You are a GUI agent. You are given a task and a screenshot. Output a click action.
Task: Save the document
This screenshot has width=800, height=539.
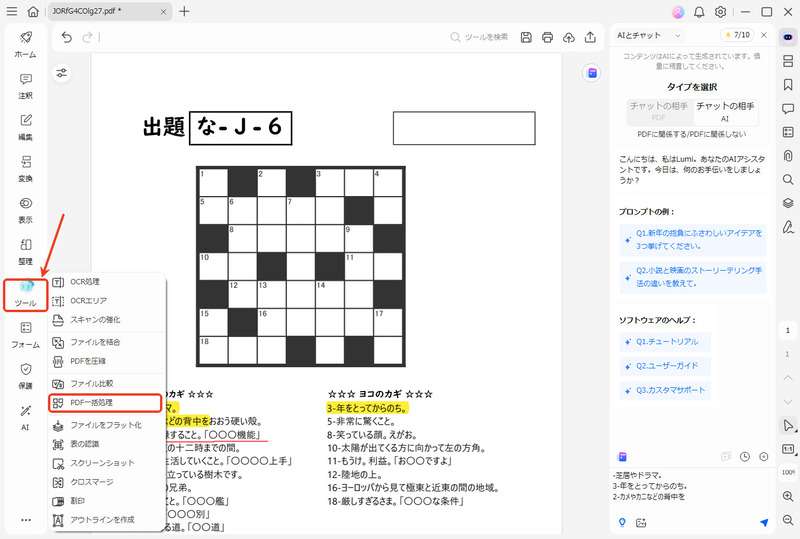click(x=526, y=37)
